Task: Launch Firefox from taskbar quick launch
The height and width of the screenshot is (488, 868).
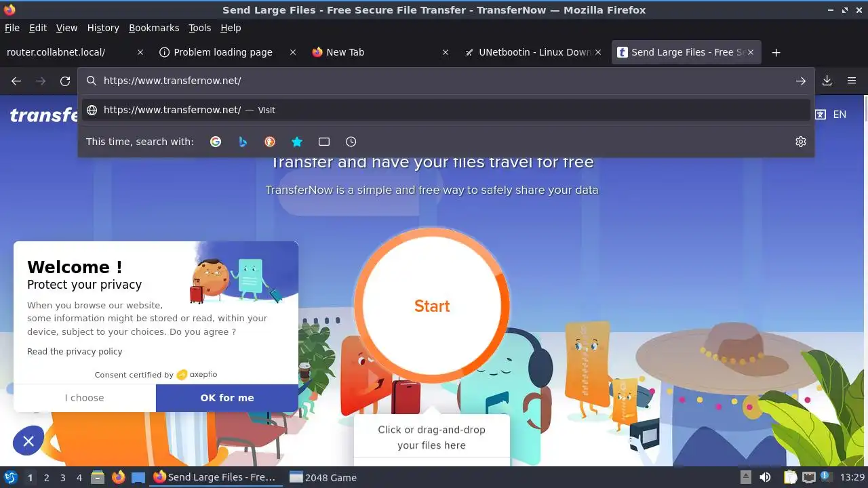Action: click(118, 477)
